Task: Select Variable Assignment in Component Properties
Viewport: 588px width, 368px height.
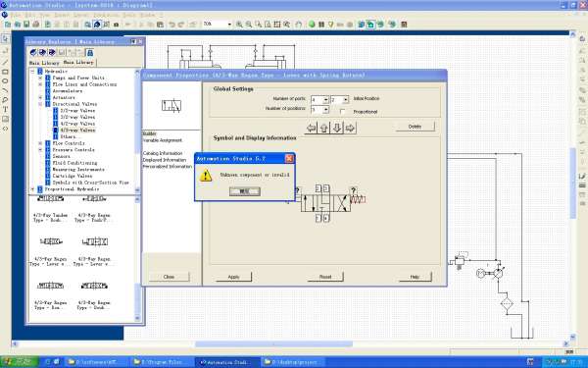Action: point(163,140)
